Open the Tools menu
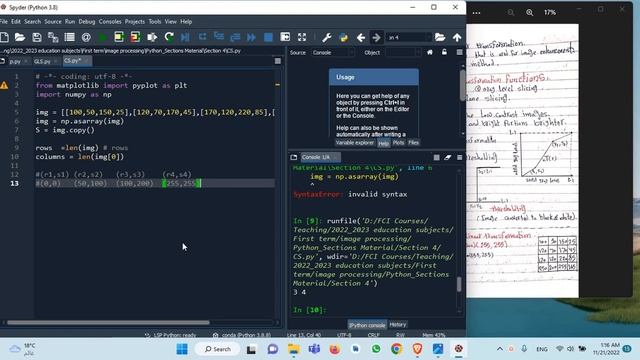Viewport: 640px width, 360px height. (x=155, y=22)
